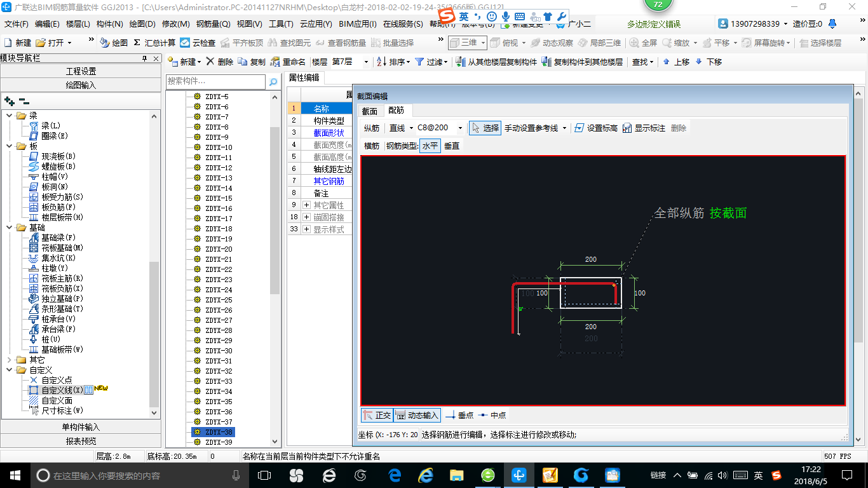Click the 搜索构件 search input field
Screen dimensions: 868x488
[x=216, y=82]
